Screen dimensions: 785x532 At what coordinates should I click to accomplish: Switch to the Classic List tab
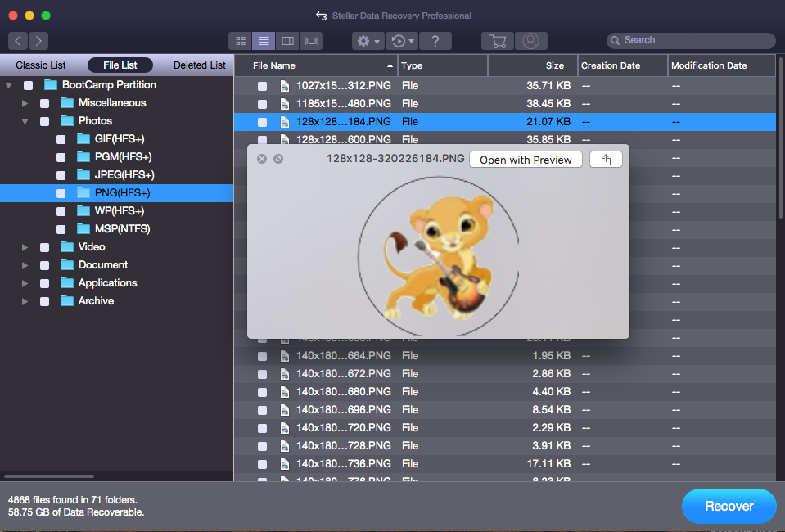tap(41, 65)
